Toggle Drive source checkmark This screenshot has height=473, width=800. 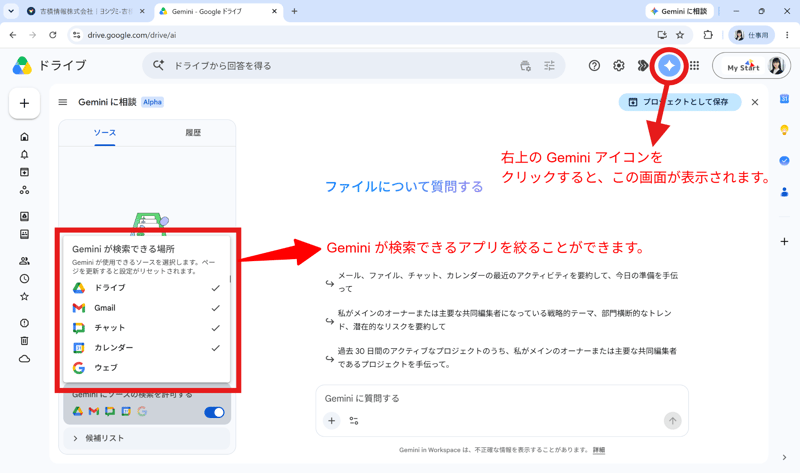[x=215, y=288]
